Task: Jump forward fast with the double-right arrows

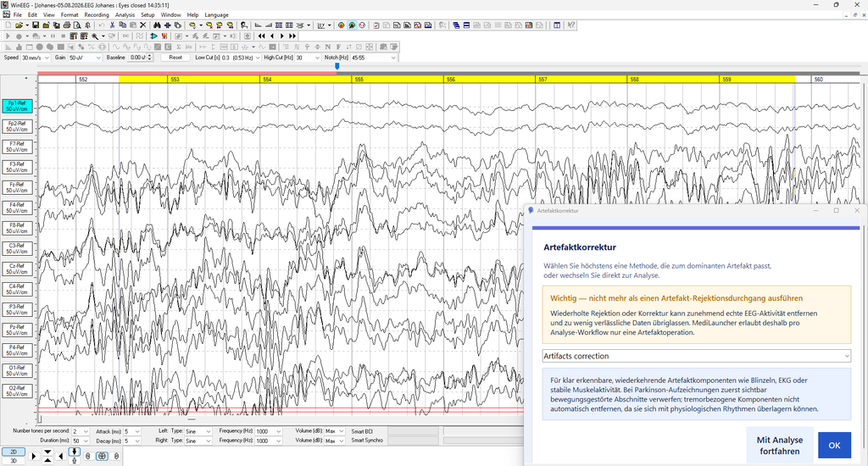Action: pyautogui.click(x=292, y=36)
